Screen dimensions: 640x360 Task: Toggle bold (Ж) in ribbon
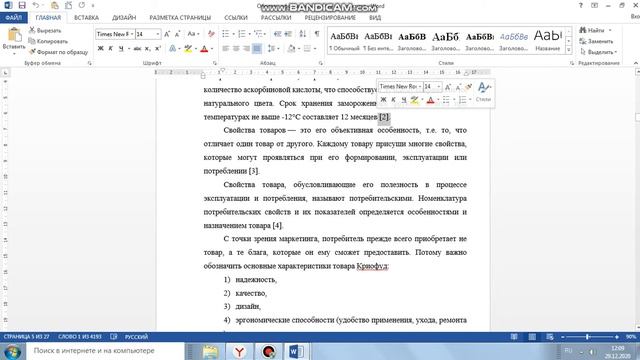(100, 49)
